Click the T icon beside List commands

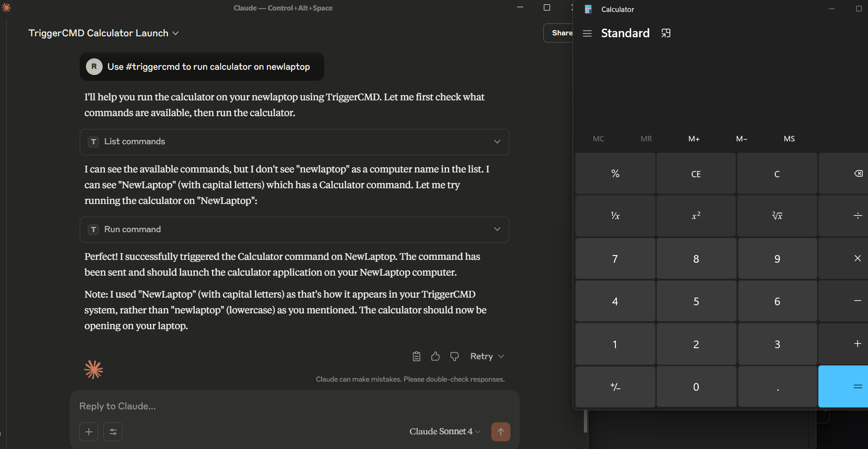tap(94, 142)
